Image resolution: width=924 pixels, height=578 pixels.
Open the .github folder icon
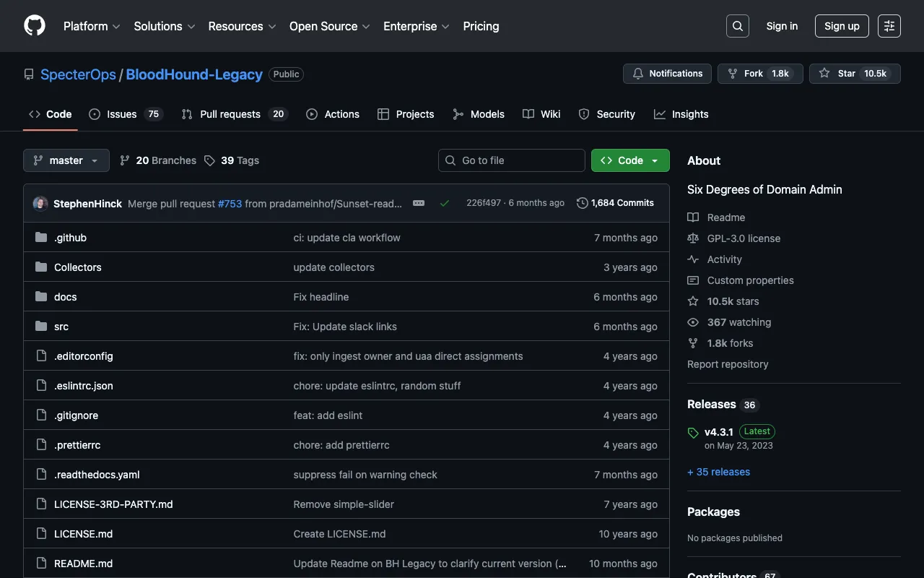(41, 237)
